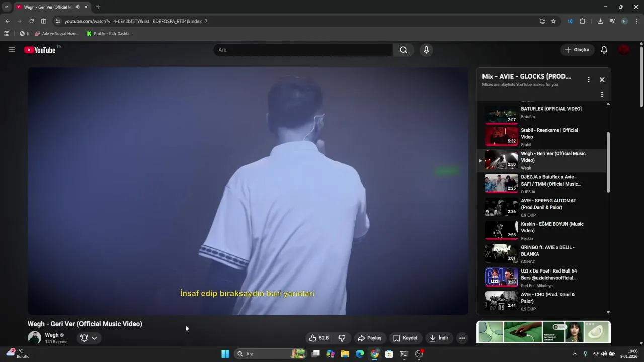Click the Chrome address bar URL
Viewport: 644px width, 362px height.
click(136, 21)
